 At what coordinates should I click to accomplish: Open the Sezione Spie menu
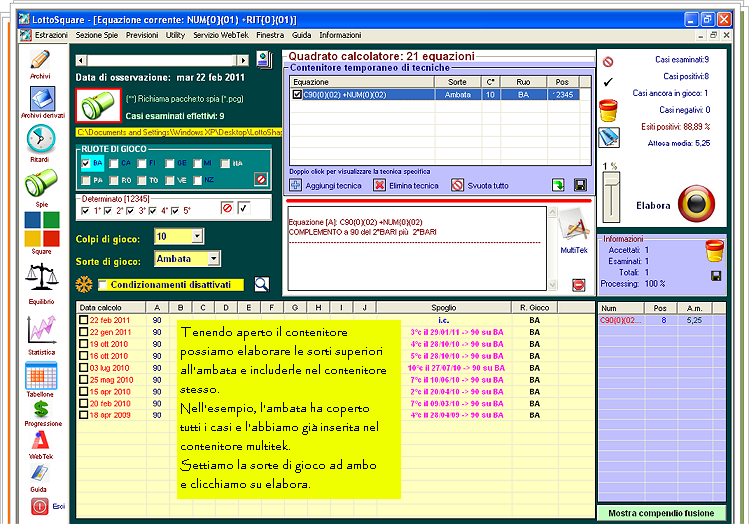[96, 35]
